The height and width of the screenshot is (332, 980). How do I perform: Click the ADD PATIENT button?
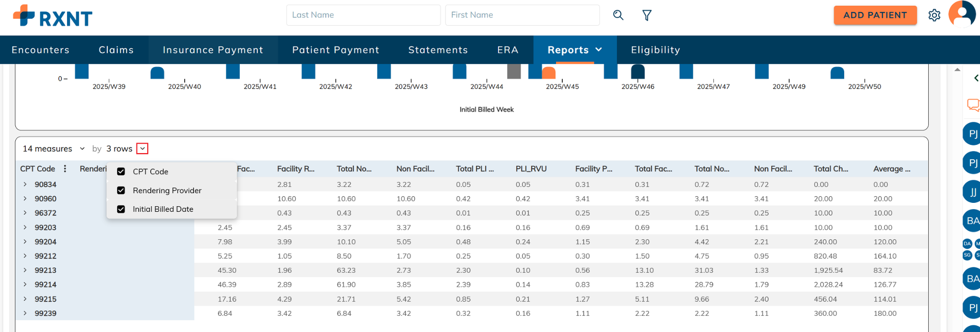coord(875,15)
